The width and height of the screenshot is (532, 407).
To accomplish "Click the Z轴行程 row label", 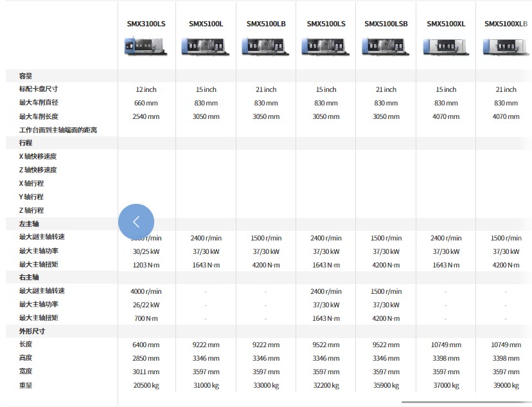I will 31,210.
